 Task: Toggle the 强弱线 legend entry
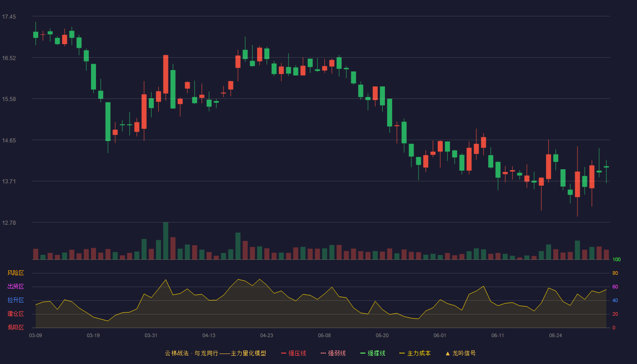point(333,353)
